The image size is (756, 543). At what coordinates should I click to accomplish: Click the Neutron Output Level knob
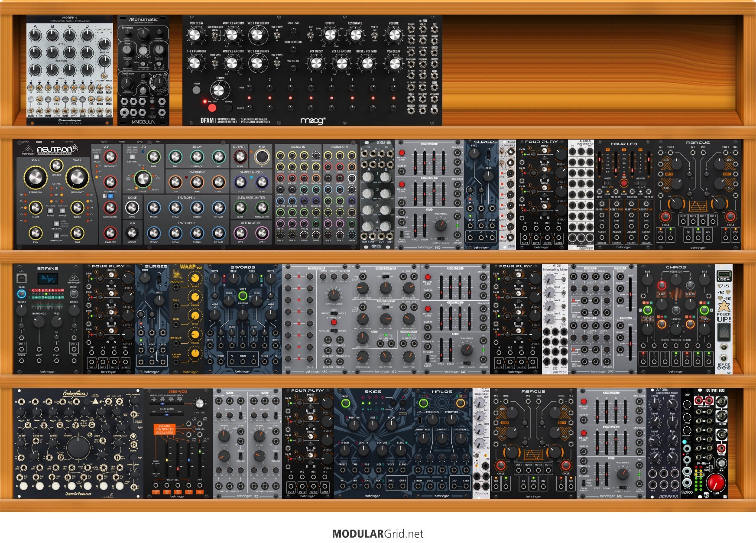tap(240, 157)
